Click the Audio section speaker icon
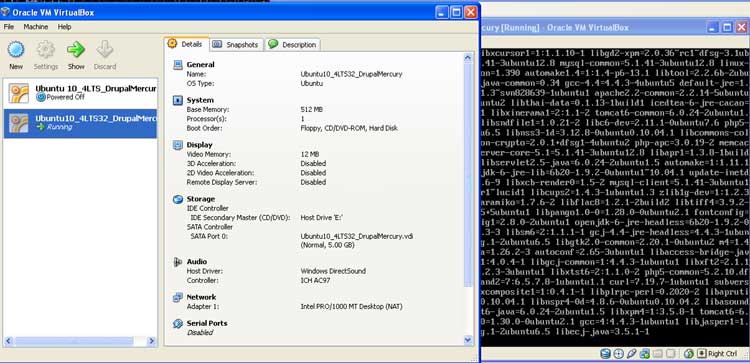Image resolution: width=750 pixels, height=363 pixels. tap(178, 262)
